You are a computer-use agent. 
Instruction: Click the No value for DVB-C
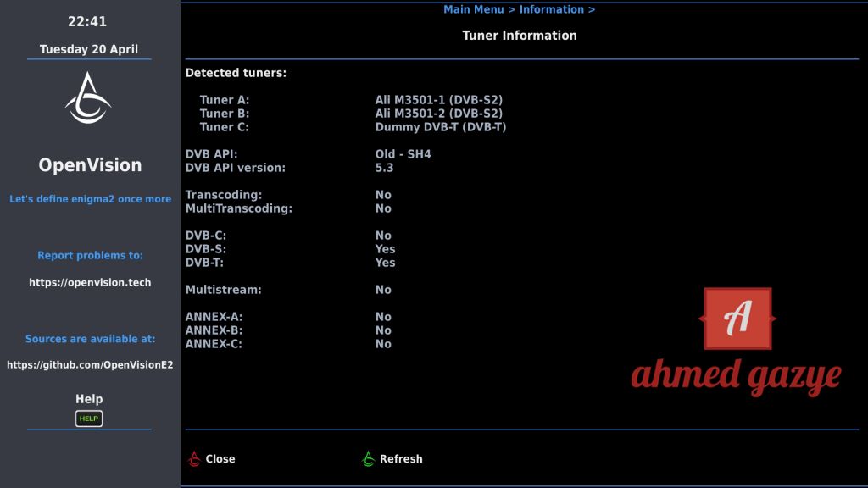[x=383, y=236]
